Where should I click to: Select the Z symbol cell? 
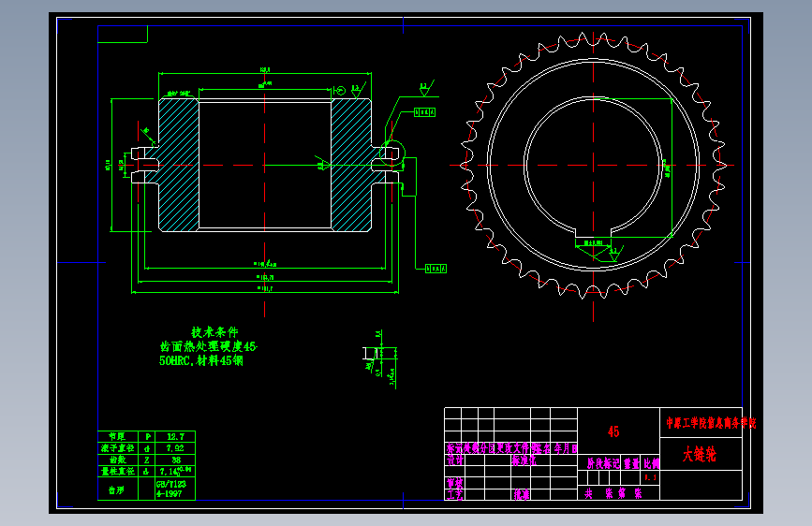[x=148, y=460]
